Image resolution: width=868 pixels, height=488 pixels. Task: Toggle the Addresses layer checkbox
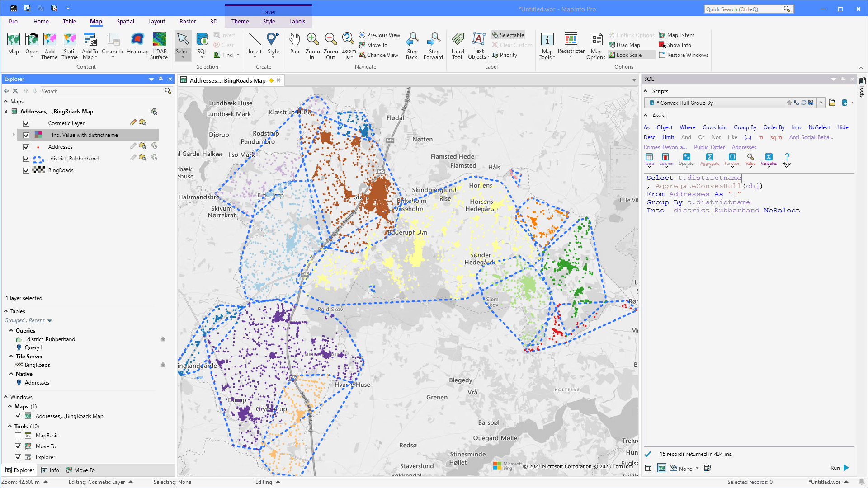pyautogui.click(x=26, y=146)
